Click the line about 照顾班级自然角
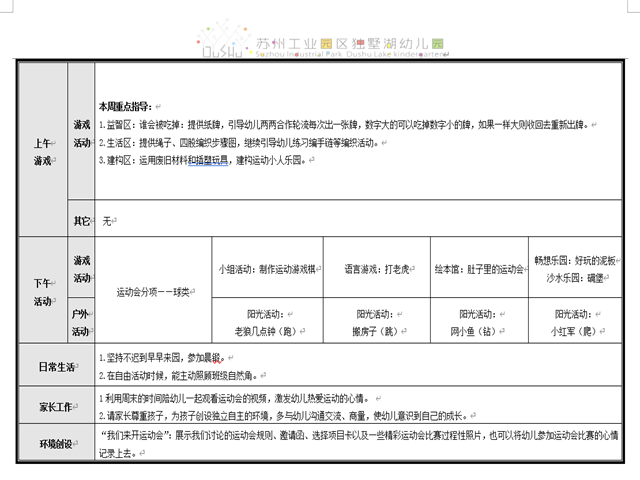This screenshot has height=480, width=640. point(178,376)
